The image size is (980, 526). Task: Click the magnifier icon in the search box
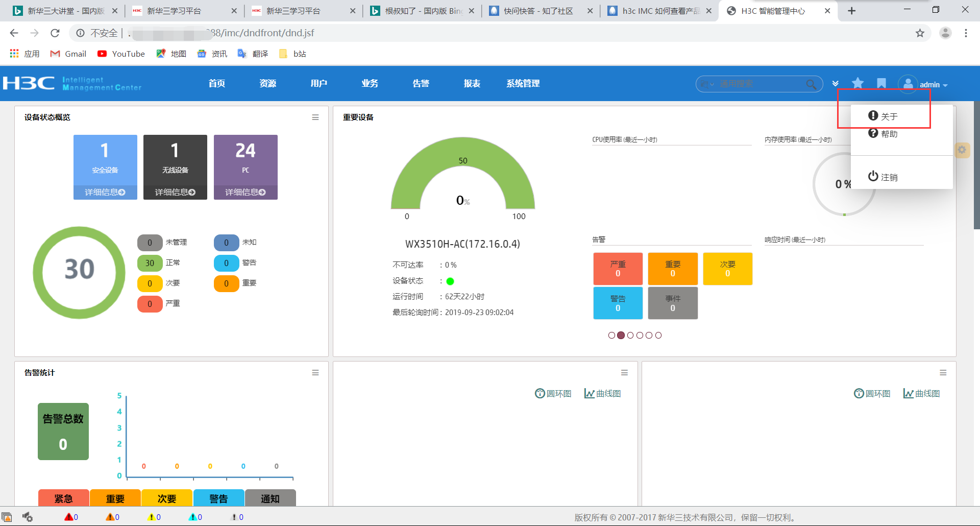[x=811, y=84]
